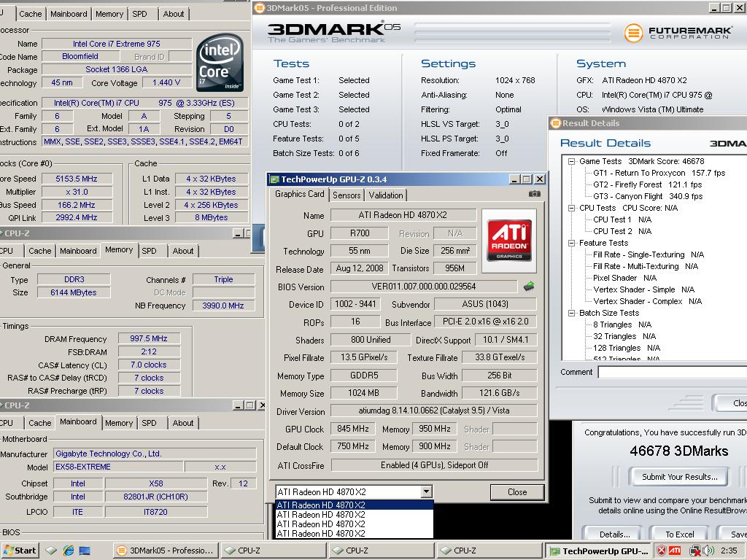Open Cache tab in the Mainboard CPU-Z window

pos(39,423)
